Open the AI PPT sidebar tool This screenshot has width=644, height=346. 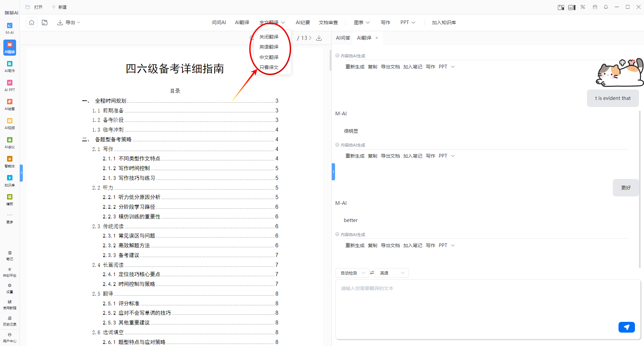[10, 85]
